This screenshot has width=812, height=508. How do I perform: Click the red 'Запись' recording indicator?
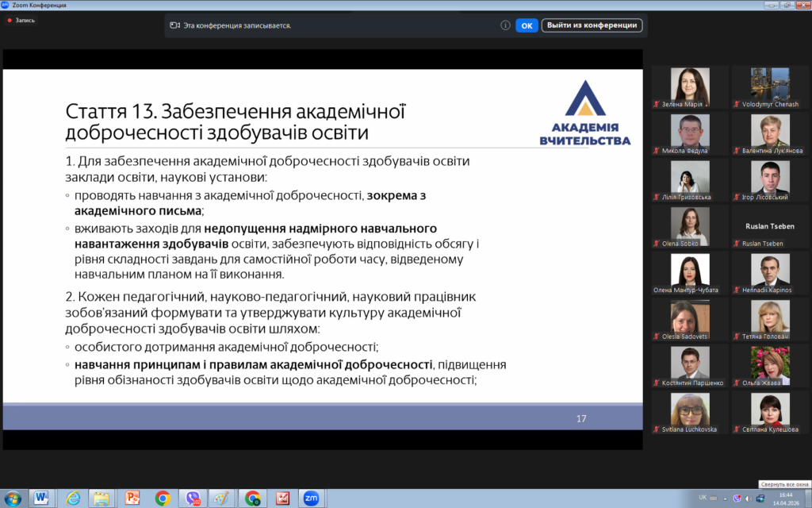pos(21,21)
